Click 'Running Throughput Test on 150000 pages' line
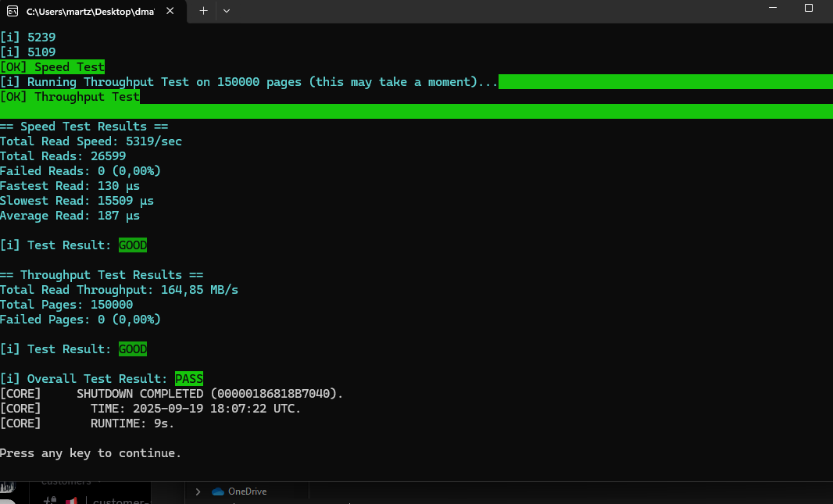The height and width of the screenshot is (504, 833). pyautogui.click(x=249, y=82)
